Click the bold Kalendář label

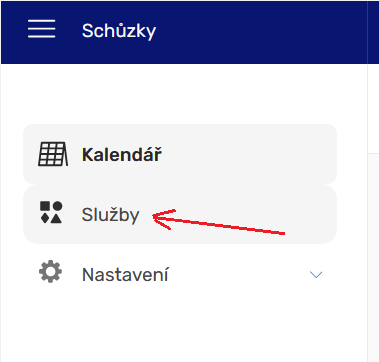(122, 155)
